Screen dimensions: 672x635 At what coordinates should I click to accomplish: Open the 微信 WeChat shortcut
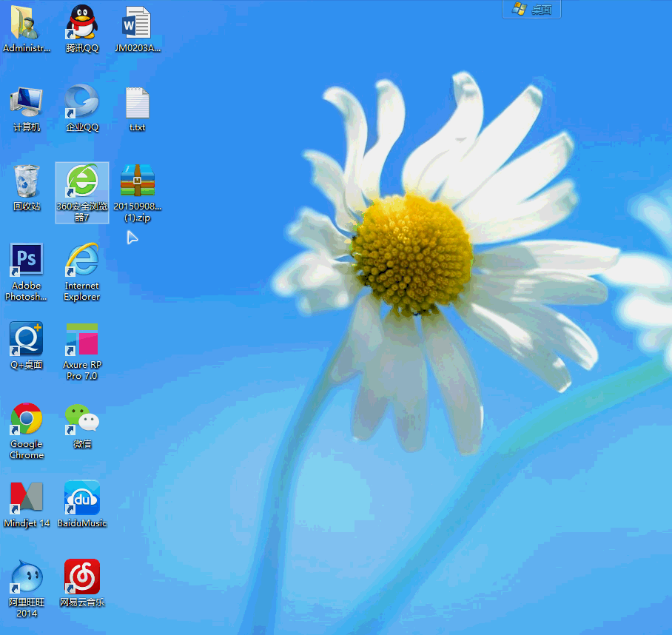click(x=82, y=425)
